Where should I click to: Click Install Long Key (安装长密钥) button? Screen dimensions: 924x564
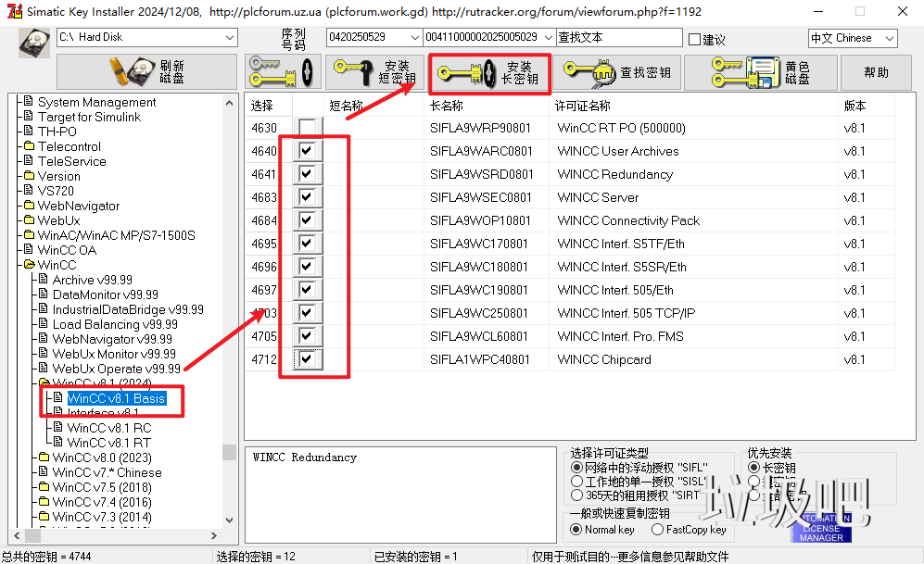tap(488, 73)
